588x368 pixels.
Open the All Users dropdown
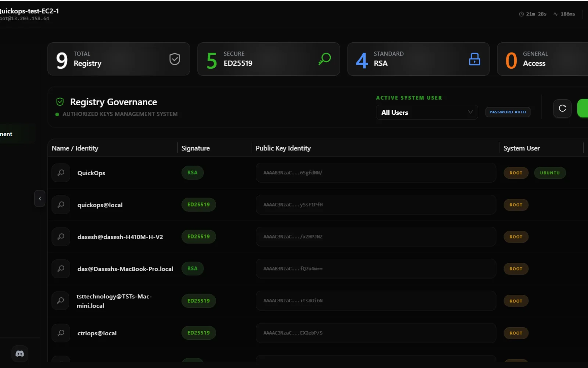427,112
